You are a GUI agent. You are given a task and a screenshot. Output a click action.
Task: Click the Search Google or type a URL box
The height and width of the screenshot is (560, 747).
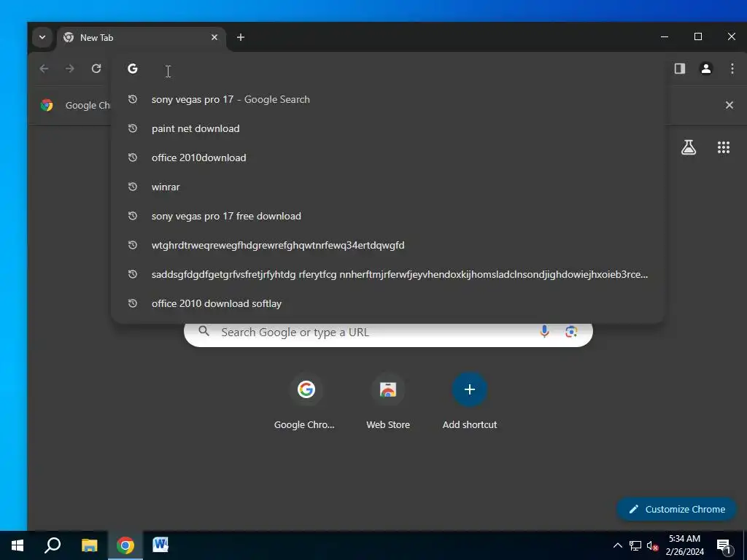(388, 332)
